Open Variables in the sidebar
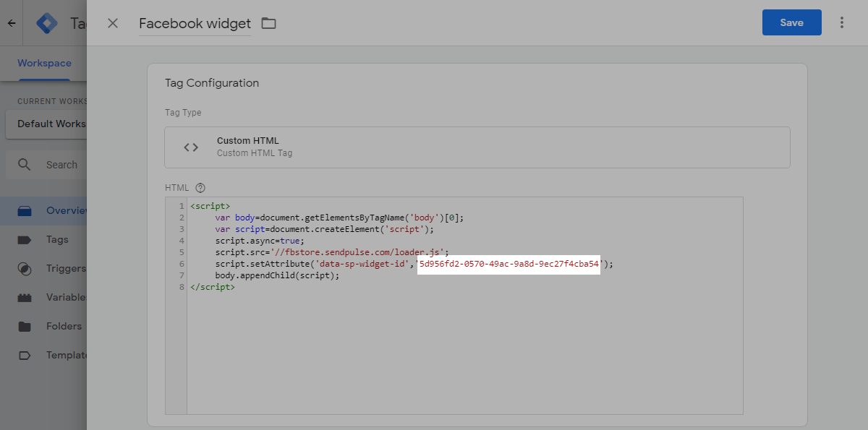868x430 pixels. click(43, 297)
